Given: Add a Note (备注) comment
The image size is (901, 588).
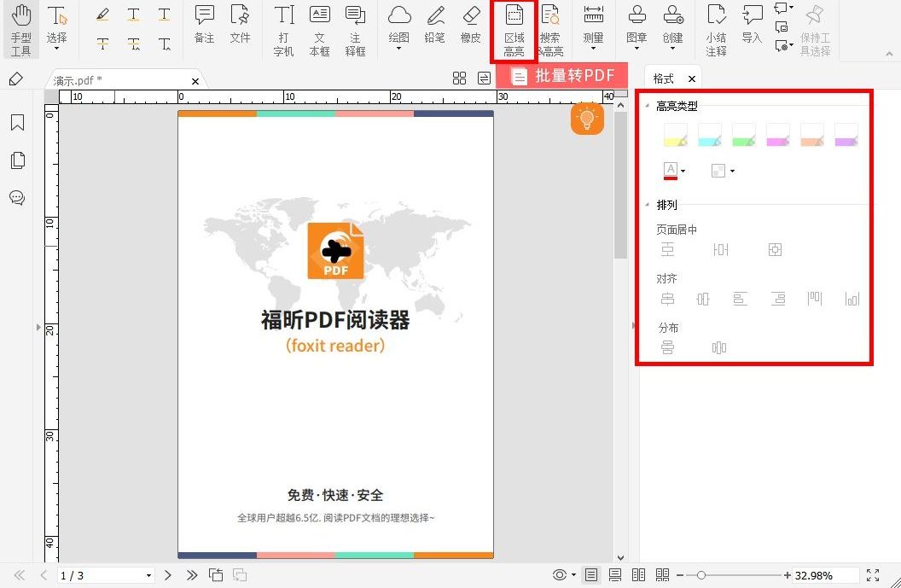Looking at the screenshot, I should pos(205,25).
